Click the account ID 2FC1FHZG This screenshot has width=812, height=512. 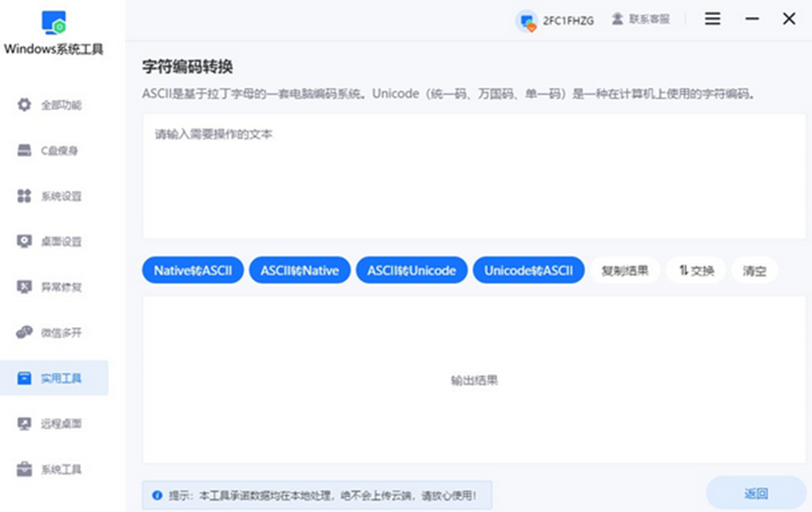tap(568, 21)
